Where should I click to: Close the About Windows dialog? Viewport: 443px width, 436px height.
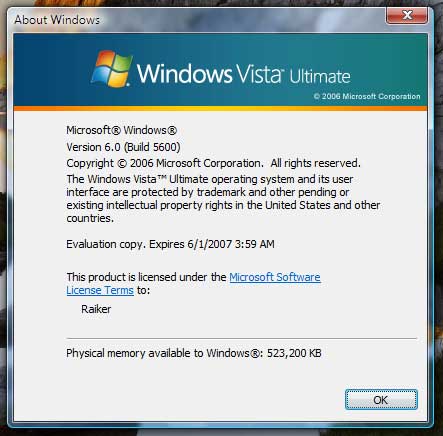click(407, 15)
